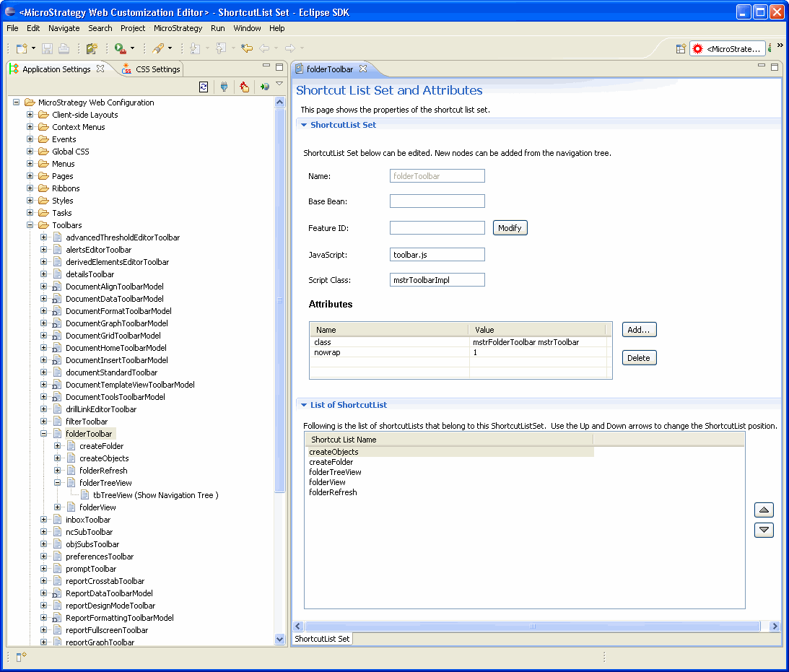789x672 pixels.
Task: Close the Application Settings tab
Action: coord(100,69)
